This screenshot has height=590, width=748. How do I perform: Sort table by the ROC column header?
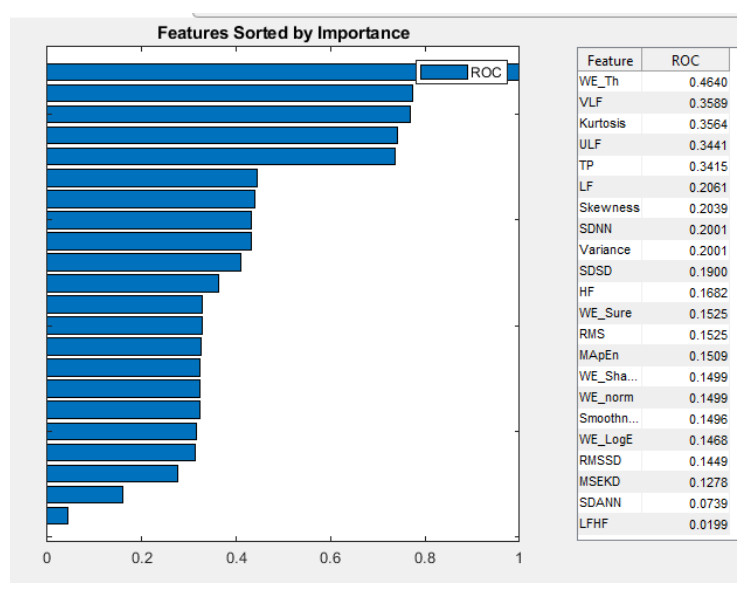click(x=684, y=60)
